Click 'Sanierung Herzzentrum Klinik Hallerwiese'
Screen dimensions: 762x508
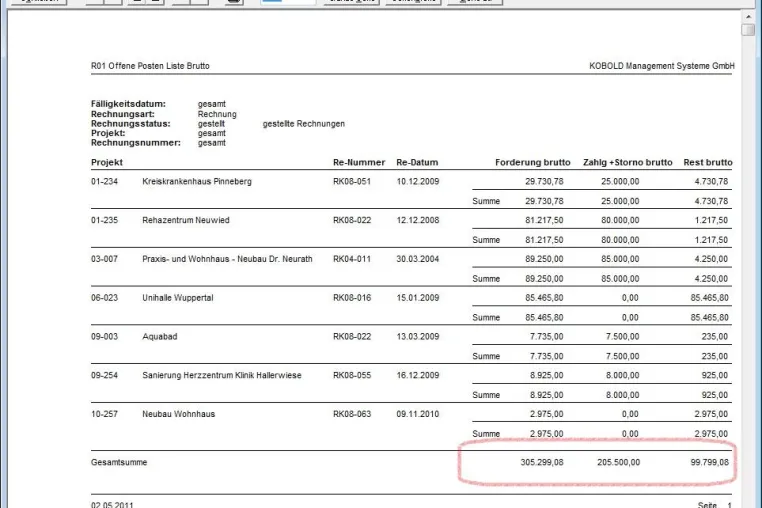pyautogui.click(x=222, y=375)
